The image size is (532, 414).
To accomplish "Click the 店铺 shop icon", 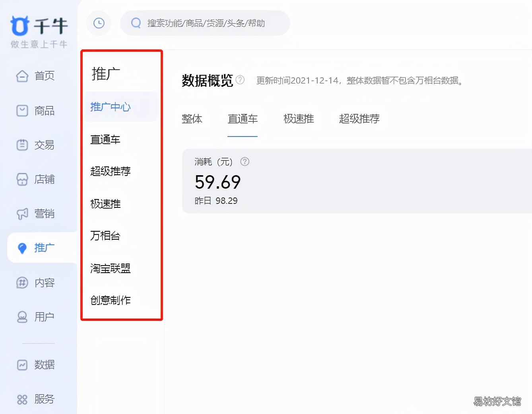I will tap(22, 180).
